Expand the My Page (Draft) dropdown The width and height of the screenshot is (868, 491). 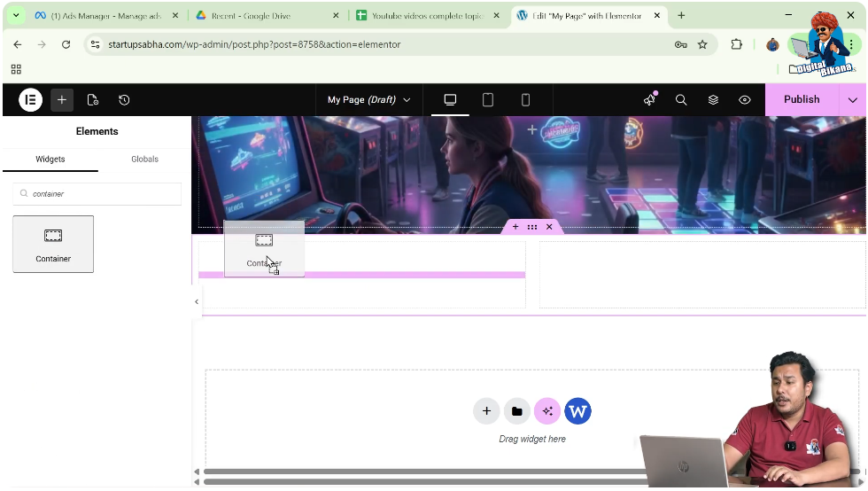coord(368,100)
